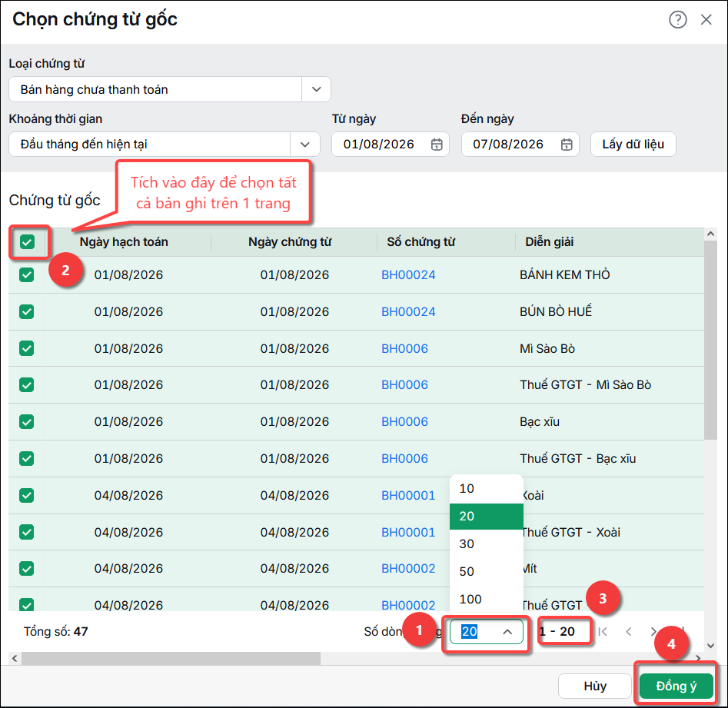Click the Tổng số: 47 total label
728x708 pixels.
click(x=55, y=631)
